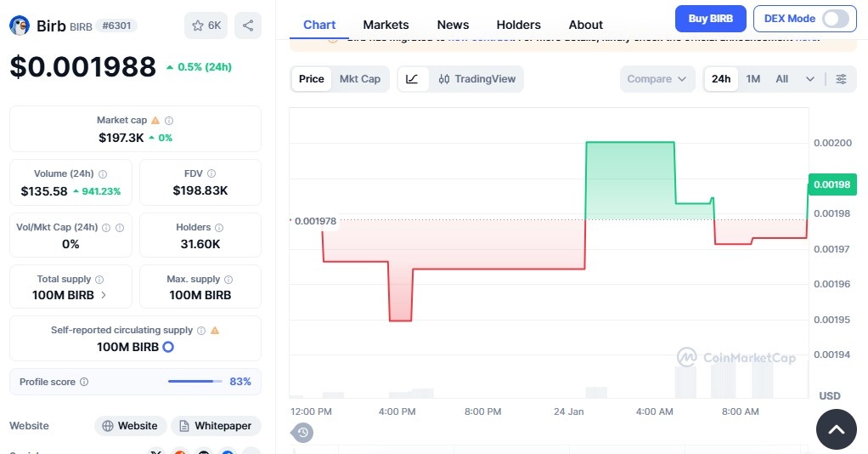Expand the time range chevron dropdown

tap(809, 79)
